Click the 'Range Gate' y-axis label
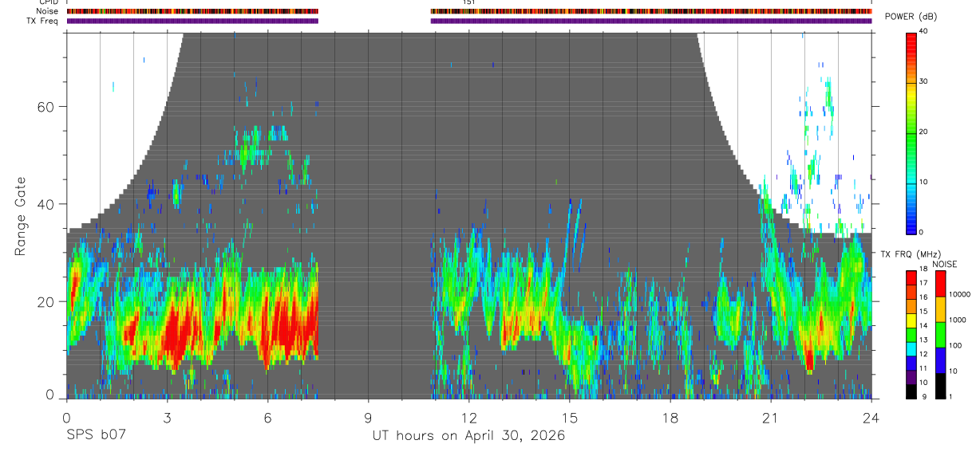 tap(22, 216)
